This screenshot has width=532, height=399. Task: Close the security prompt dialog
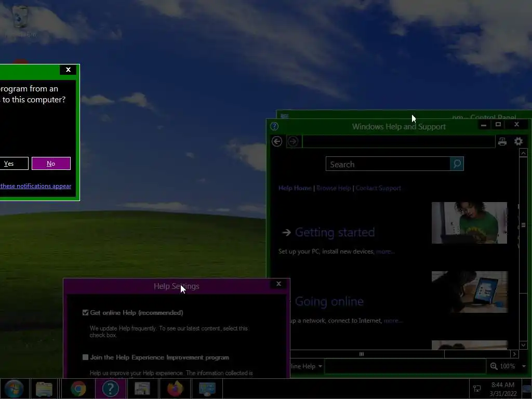click(x=68, y=70)
